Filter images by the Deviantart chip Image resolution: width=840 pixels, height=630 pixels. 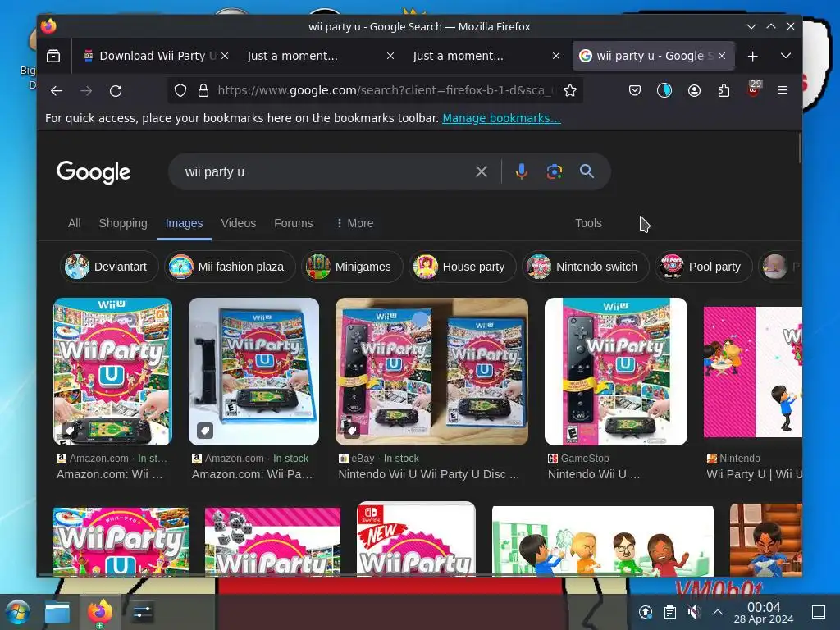pos(109,267)
